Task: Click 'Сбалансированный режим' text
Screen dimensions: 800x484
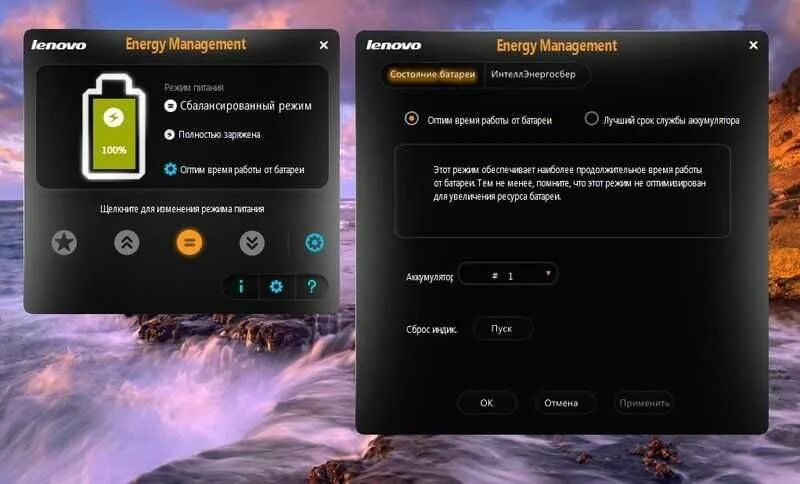Action: (x=245, y=106)
